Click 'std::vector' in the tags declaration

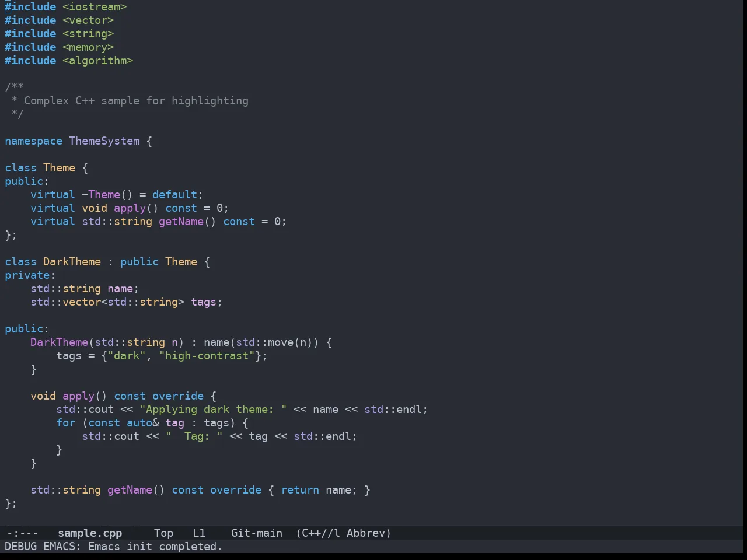pos(65,302)
